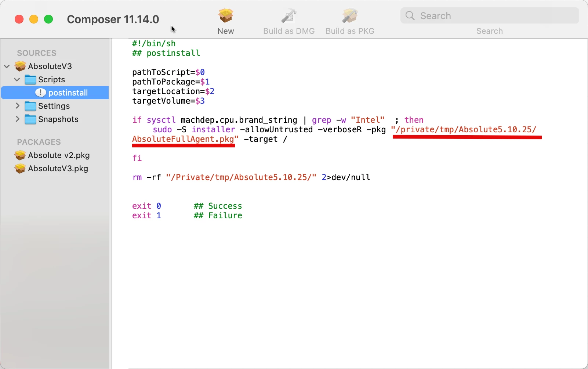Expand the Settings folder
The image size is (588, 369).
tap(17, 106)
